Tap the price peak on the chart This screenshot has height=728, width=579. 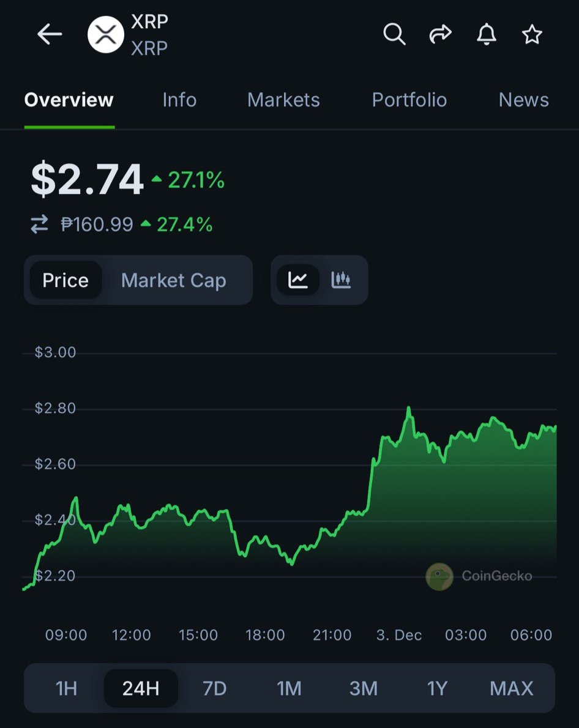(x=408, y=409)
